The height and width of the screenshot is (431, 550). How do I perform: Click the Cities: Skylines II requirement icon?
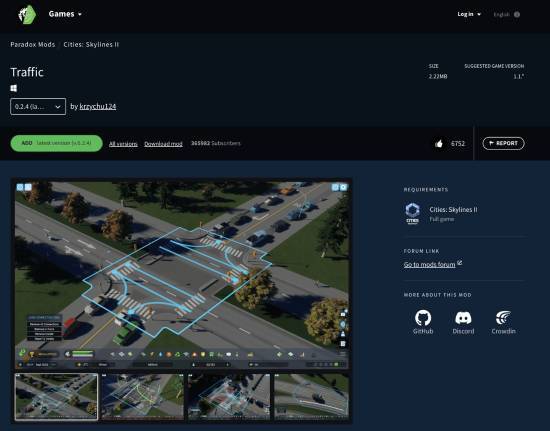pos(412,213)
